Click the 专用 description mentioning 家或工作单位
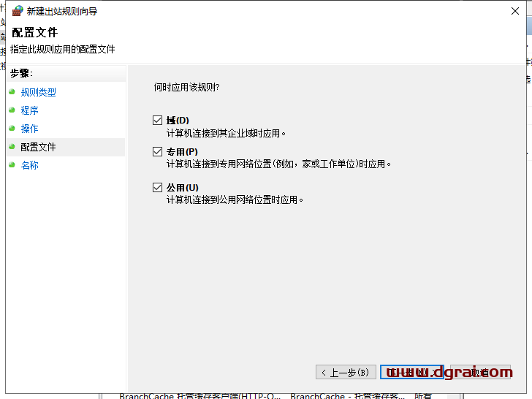 pos(278,164)
